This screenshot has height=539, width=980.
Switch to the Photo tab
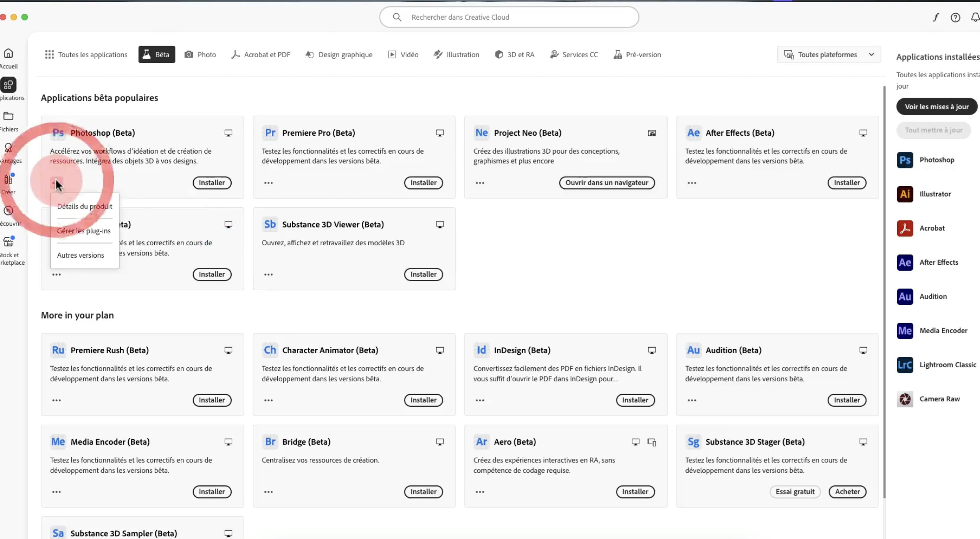[x=200, y=55]
